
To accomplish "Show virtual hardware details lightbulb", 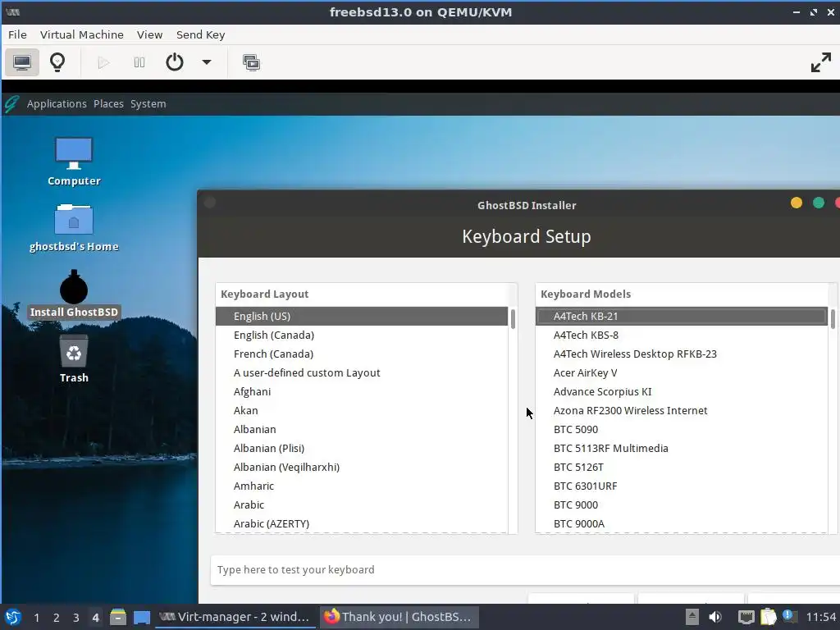I will point(57,62).
